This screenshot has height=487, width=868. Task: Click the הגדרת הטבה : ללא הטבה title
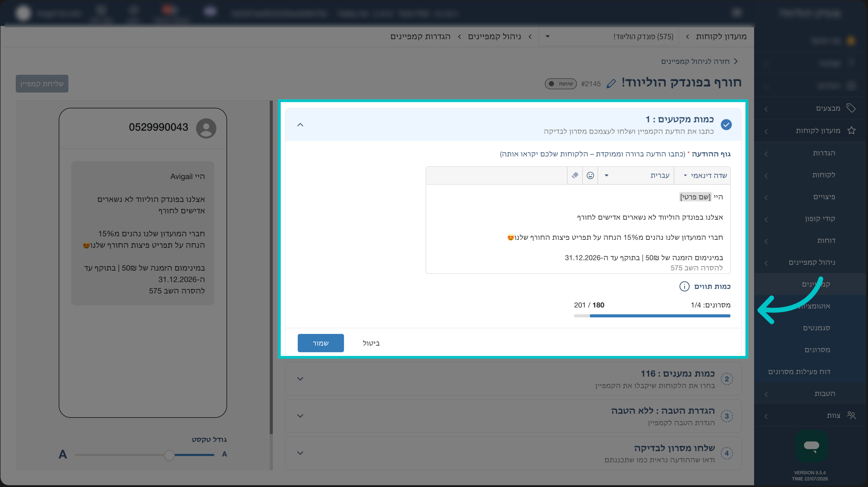pos(663,411)
